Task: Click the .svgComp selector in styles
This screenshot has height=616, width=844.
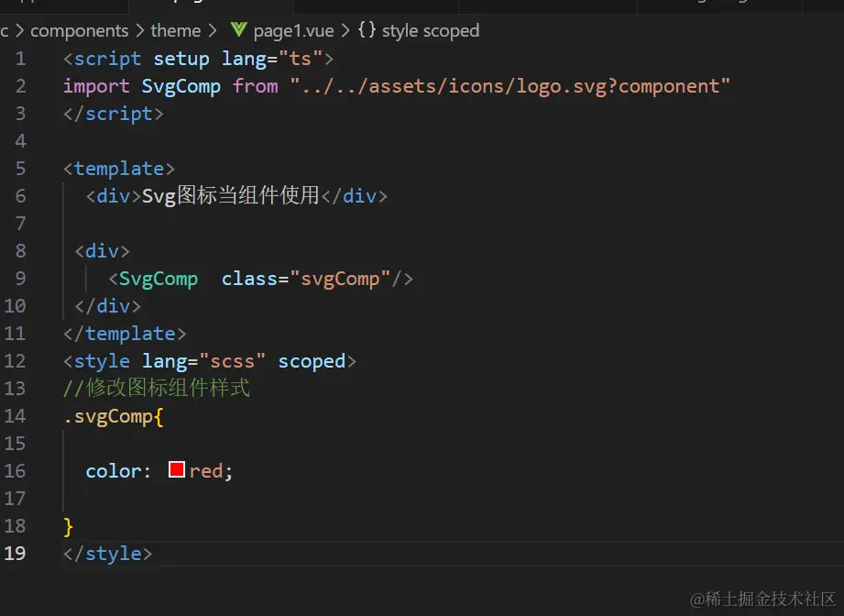Action: pyautogui.click(x=108, y=417)
